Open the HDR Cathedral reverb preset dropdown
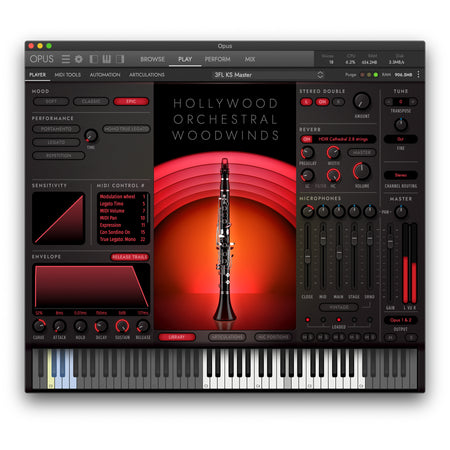Image resolution: width=450 pixels, height=450 pixels. [343, 139]
